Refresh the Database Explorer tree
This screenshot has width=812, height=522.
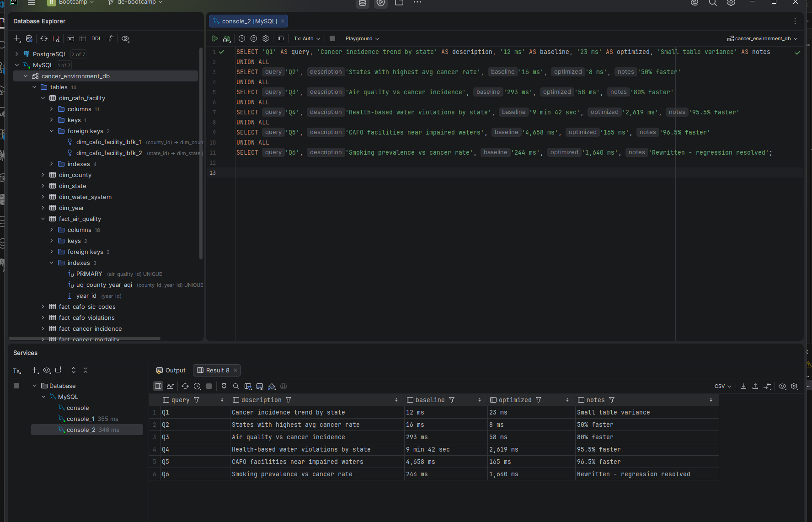[44, 39]
